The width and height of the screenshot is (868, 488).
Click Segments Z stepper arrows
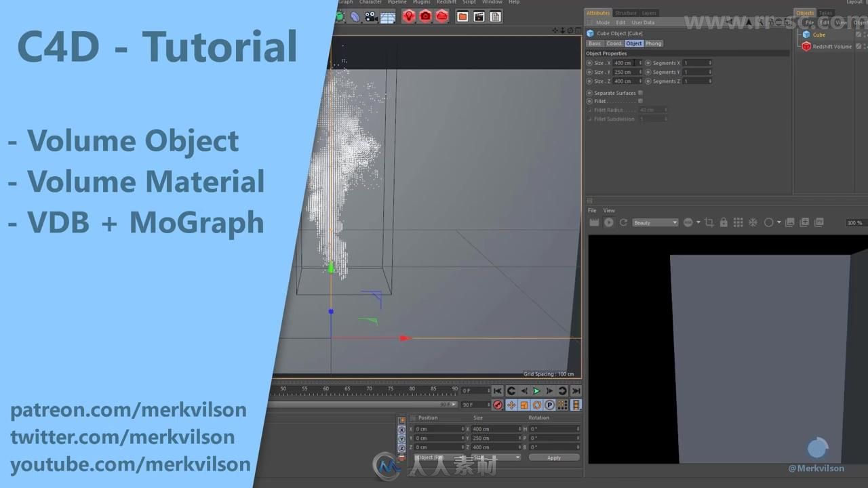pyautogui.click(x=710, y=81)
